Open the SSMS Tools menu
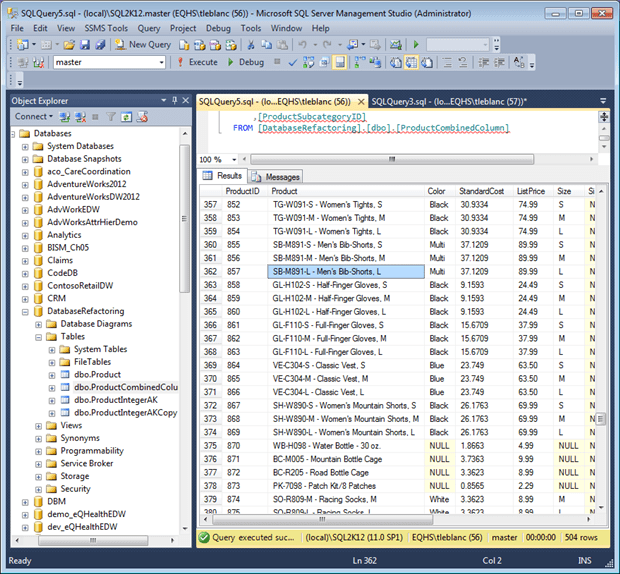 coord(106,28)
